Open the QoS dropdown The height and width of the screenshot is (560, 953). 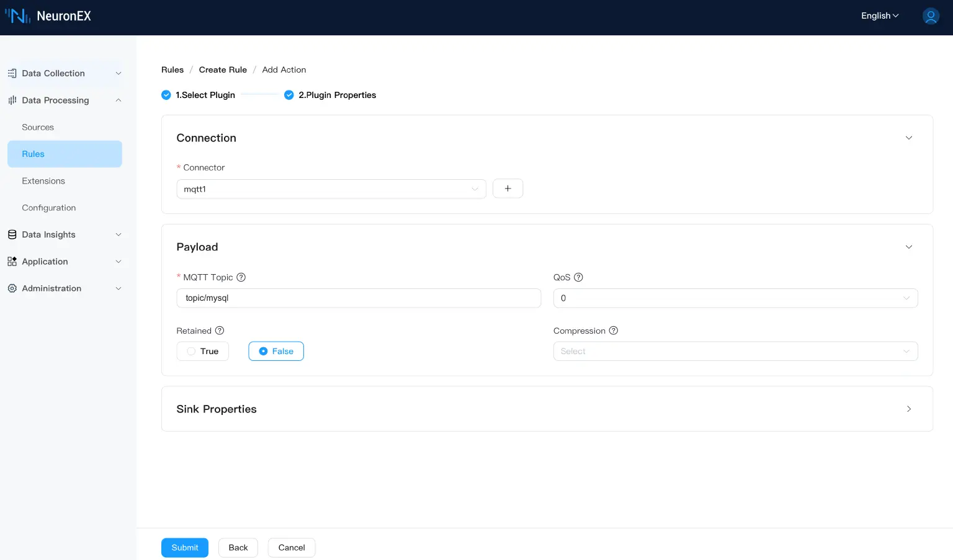pos(735,298)
